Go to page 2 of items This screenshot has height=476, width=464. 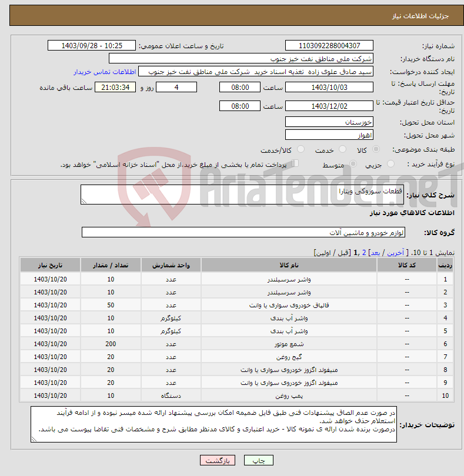coord(364,253)
